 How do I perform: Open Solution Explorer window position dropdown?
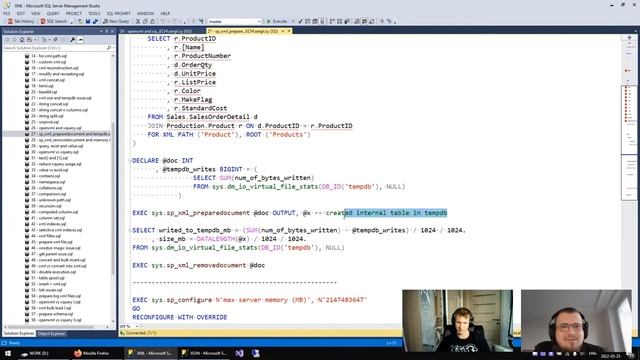pyautogui.click(x=101, y=31)
